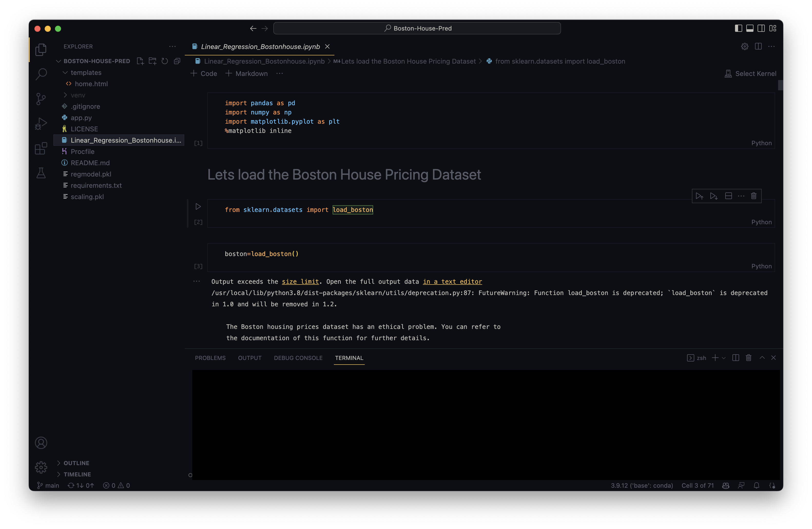This screenshot has width=812, height=529.
Task: Run the load_boston import cell
Action: (198, 206)
